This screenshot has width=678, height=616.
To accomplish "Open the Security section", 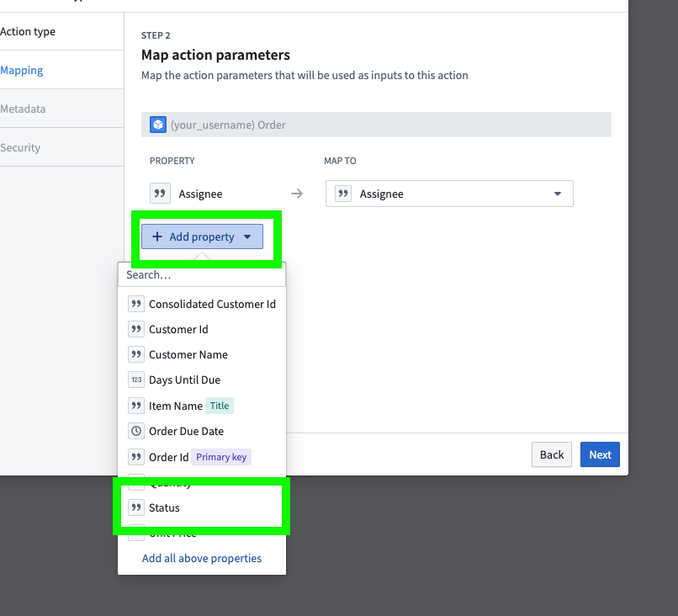I will pos(21,147).
